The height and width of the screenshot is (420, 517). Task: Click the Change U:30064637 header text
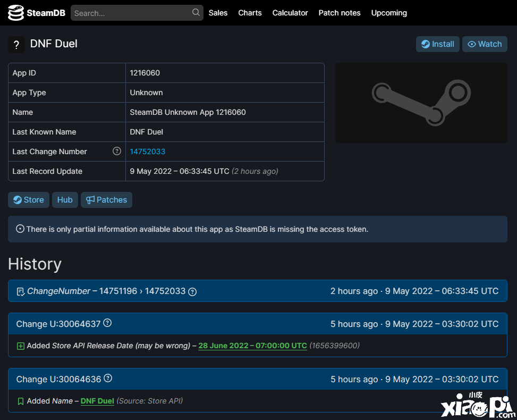pos(58,324)
